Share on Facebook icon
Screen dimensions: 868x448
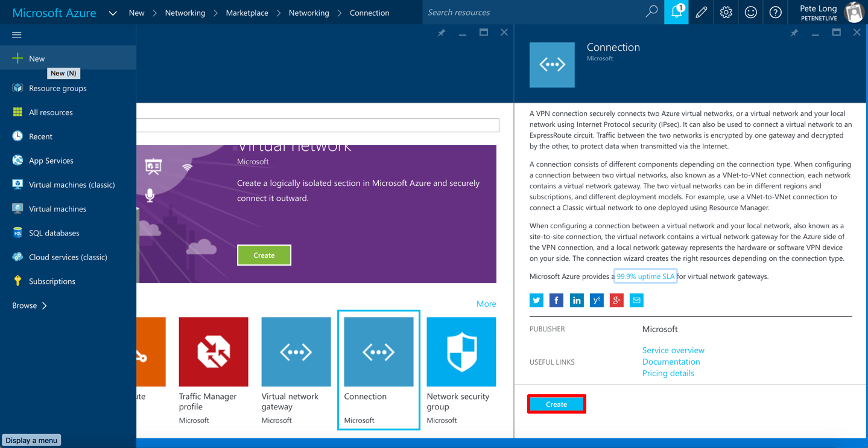(x=556, y=300)
